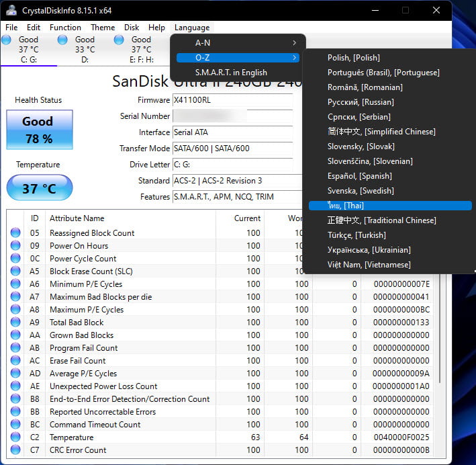Viewport: 476px width, 465px height.
Task: Choose Svenska [Swedish] language
Action: coord(390,191)
